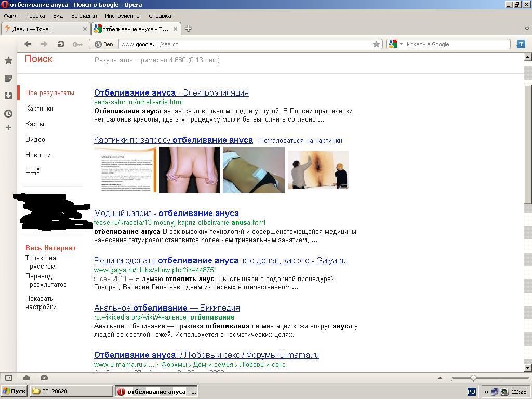The width and height of the screenshot is (532, 399).
Task: Filter results with Только на русском
Action: click(x=41, y=262)
